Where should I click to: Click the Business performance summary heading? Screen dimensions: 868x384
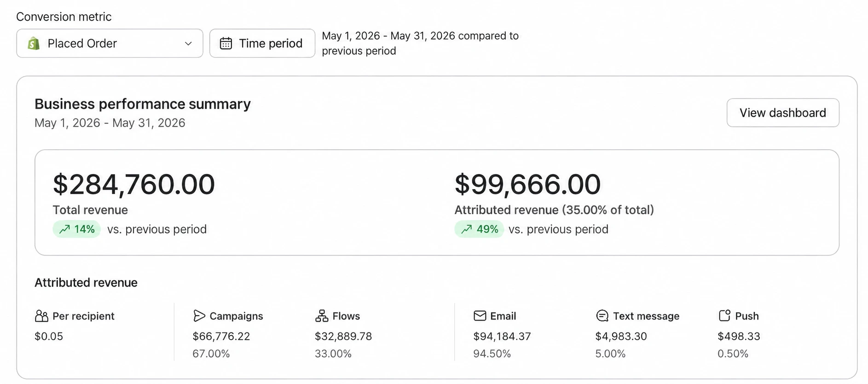pos(143,104)
